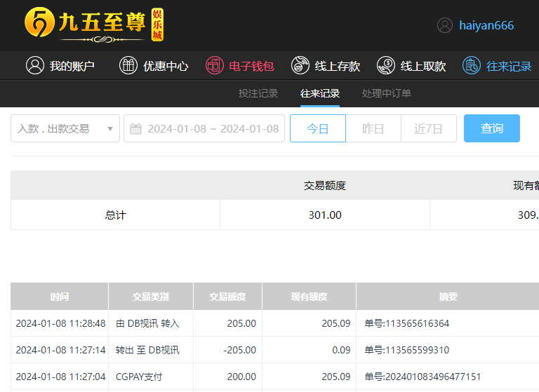
Task: Click the 九五至尊 casino logo
Action: (94, 25)
